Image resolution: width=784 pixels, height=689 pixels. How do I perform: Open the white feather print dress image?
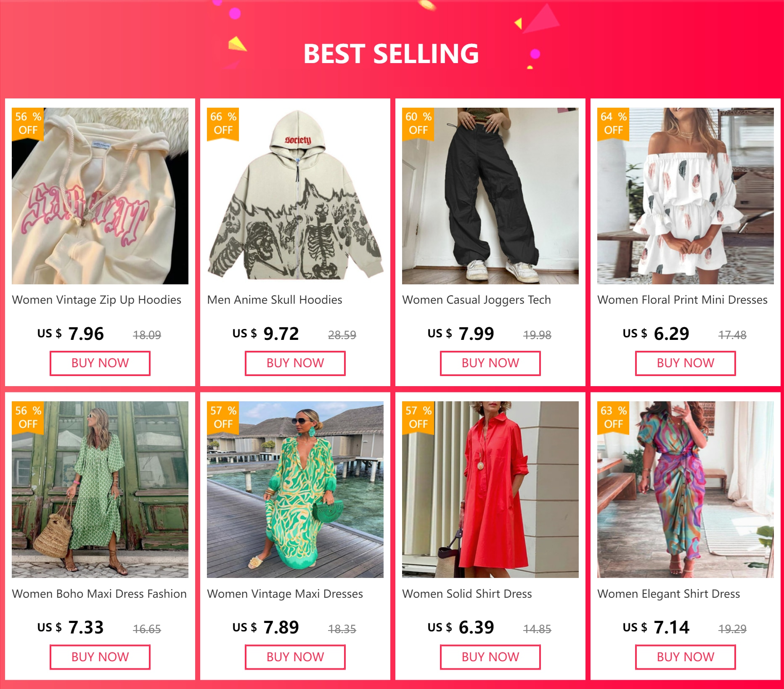point(685,196)
